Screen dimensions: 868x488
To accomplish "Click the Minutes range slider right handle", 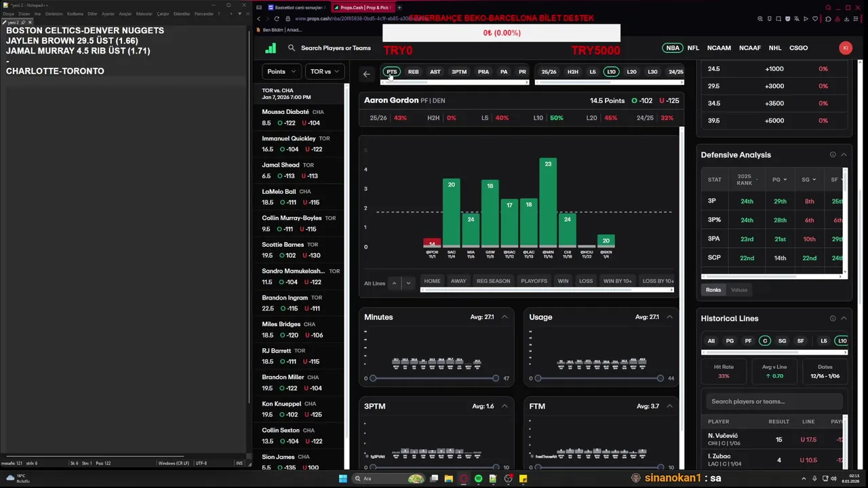I will coord(496,378).
